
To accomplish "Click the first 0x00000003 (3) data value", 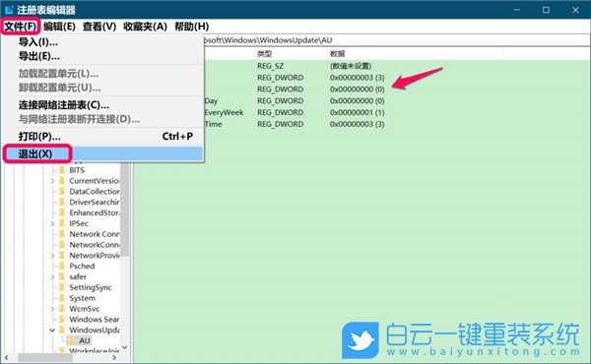I will (x=357, y=78).
